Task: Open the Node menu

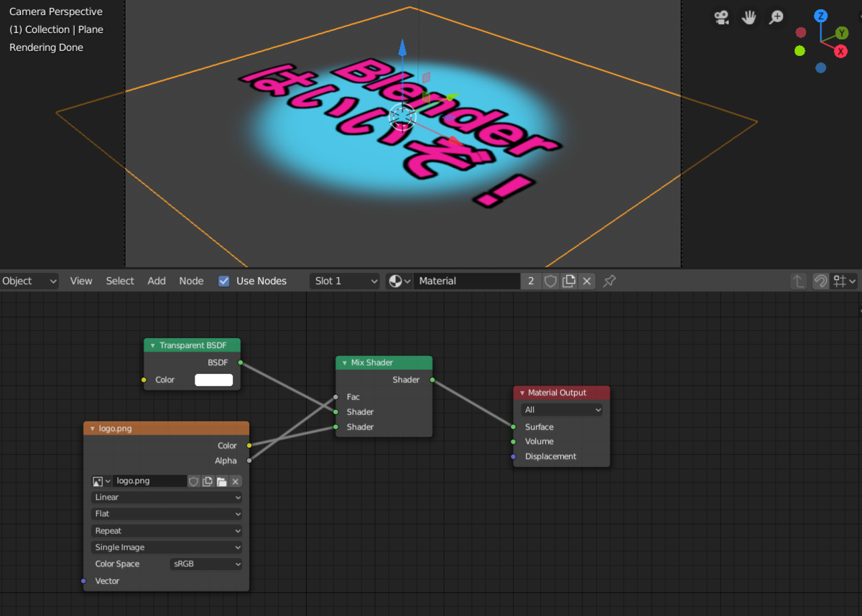Action: [191, 281]
